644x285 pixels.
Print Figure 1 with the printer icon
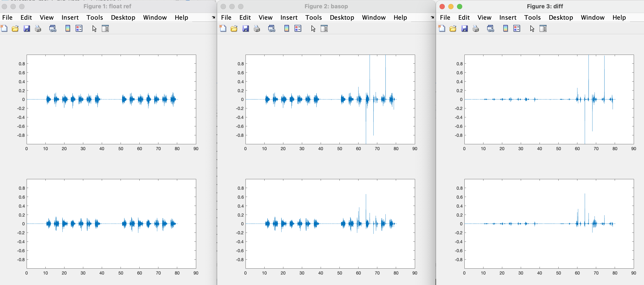point(38,29)
